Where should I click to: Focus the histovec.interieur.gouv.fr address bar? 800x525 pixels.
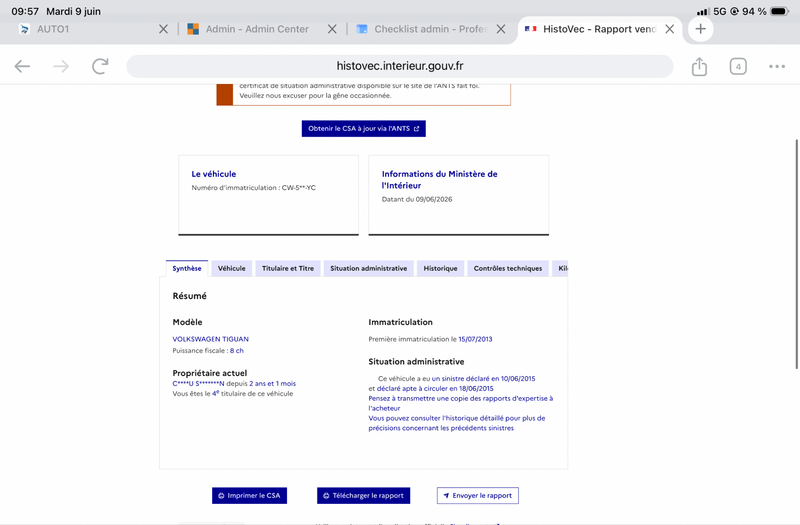(x=399, y=66)
